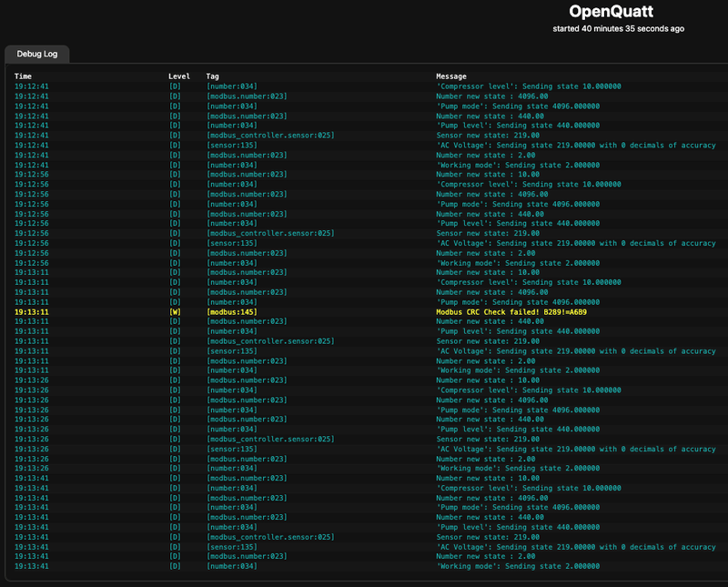Select 'Sensor new state: 219.00' at 19:12:56

click(x=488, y=234)
